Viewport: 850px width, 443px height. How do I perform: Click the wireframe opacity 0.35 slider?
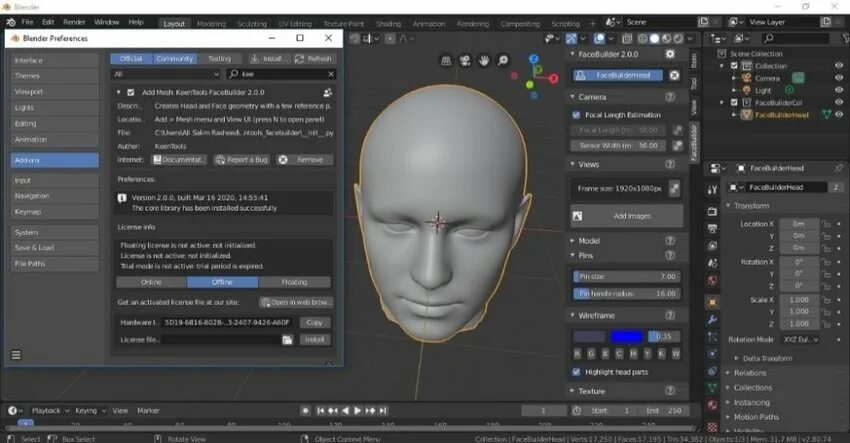pyautogui.click(x=664, y=337)
